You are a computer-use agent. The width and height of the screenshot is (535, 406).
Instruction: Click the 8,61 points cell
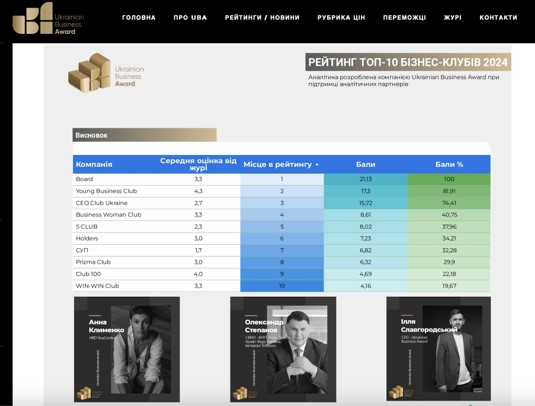pos(366,215)
